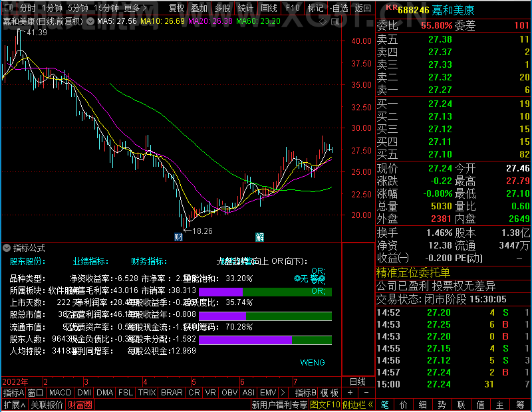Open the 财富圈 tab

[x=80, y=405]
